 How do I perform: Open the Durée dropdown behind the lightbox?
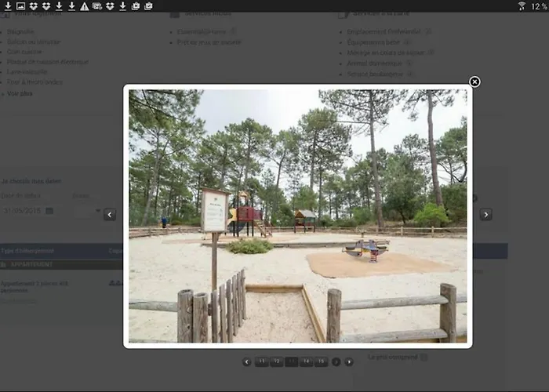(x=87, y=211)
